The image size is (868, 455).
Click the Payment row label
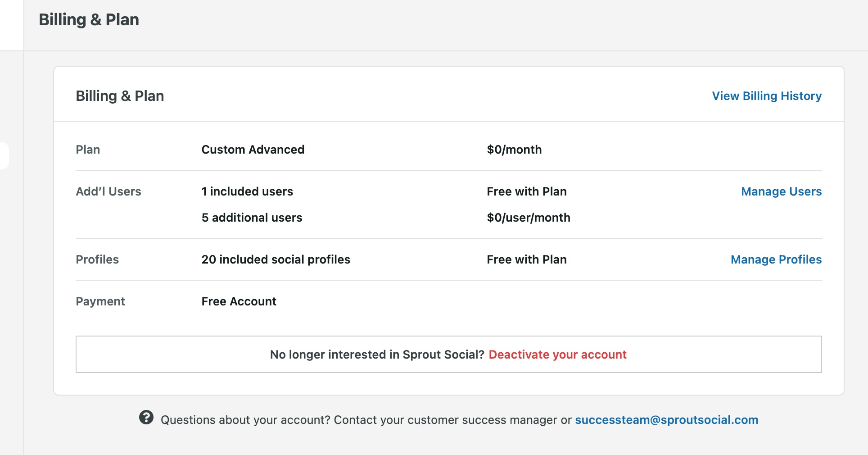100,301
